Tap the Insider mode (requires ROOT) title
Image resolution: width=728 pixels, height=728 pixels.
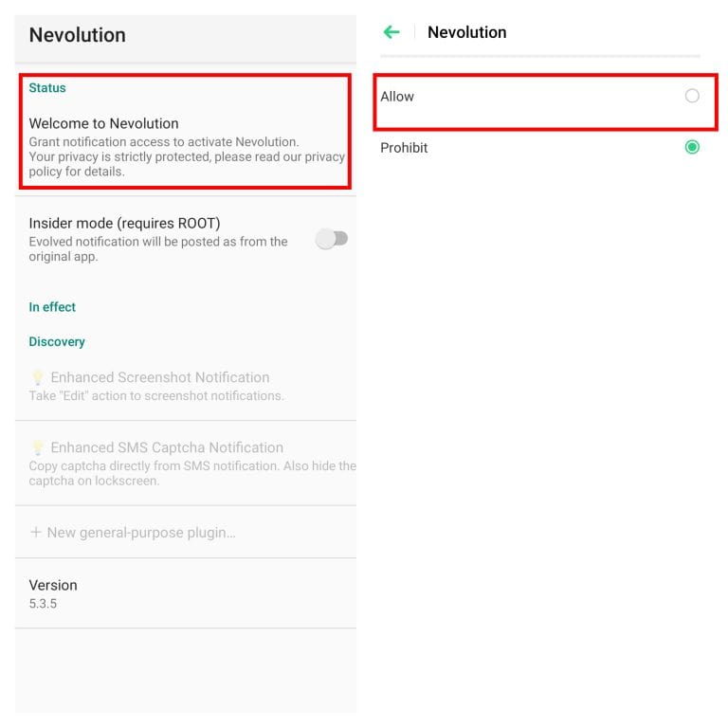(124, 224)
